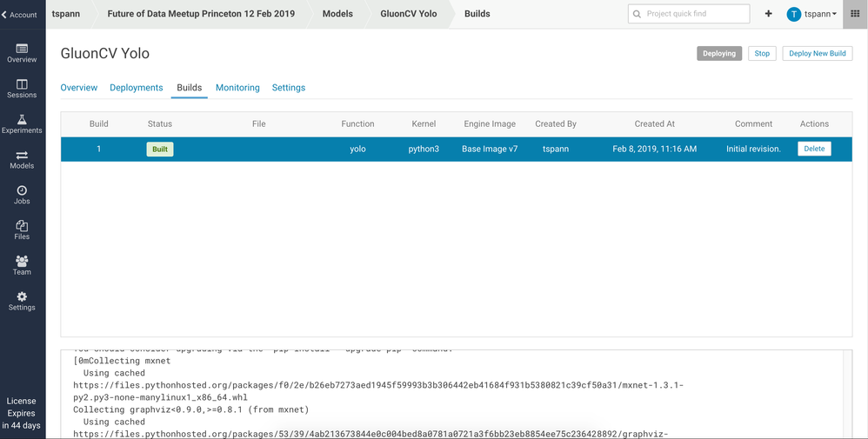Click the Status column header

click(160, 124)
